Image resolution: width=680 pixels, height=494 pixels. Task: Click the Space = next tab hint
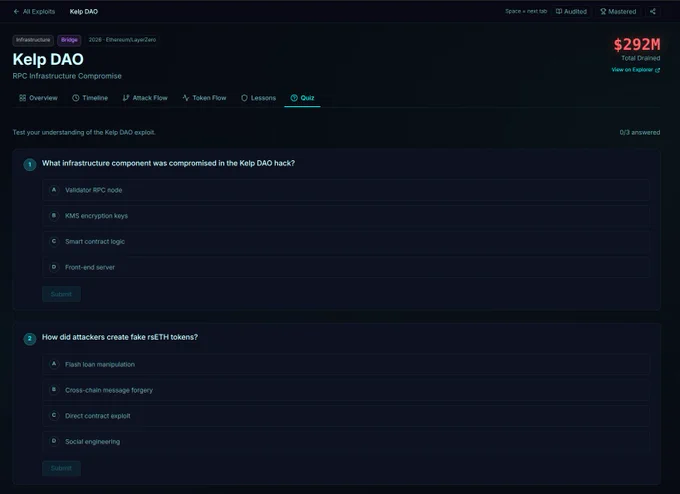(526, 11)
